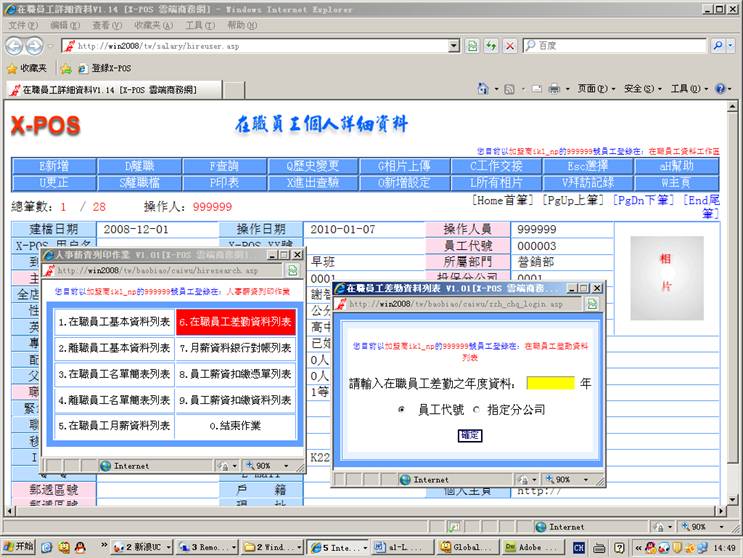The image size is (743, 558).
Task: Click the PgDn下筆 next record link
Action: point(644,200)
